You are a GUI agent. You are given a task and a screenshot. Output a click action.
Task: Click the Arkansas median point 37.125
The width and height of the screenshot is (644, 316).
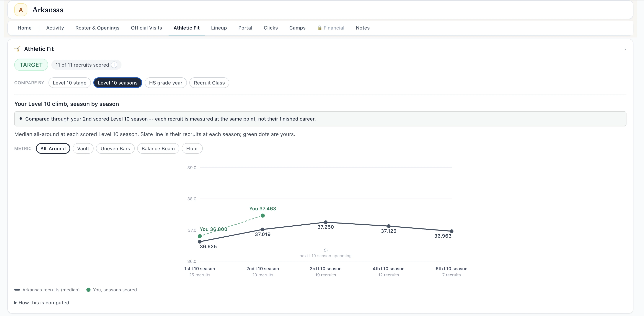pyautogui.click(x=388, y=226)
